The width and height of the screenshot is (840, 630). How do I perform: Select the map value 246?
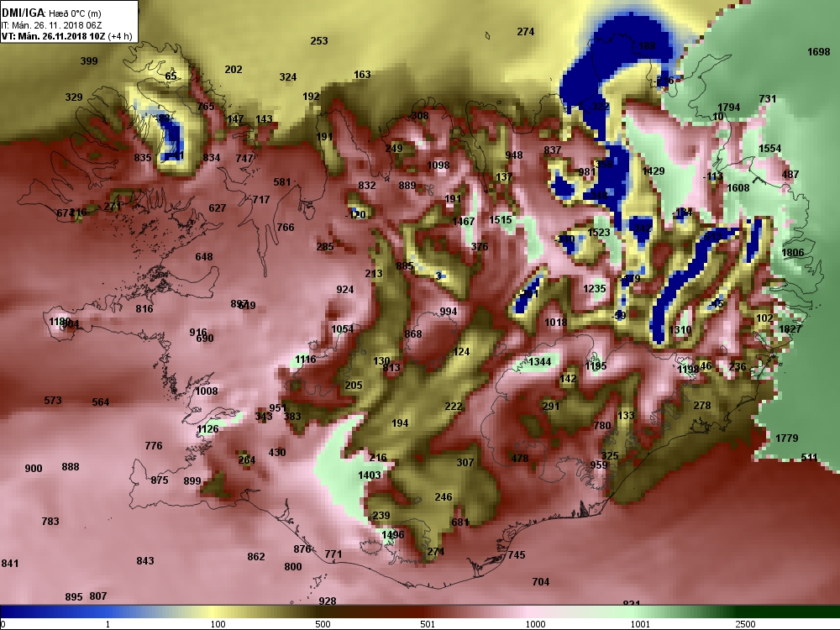coord(444,497)
